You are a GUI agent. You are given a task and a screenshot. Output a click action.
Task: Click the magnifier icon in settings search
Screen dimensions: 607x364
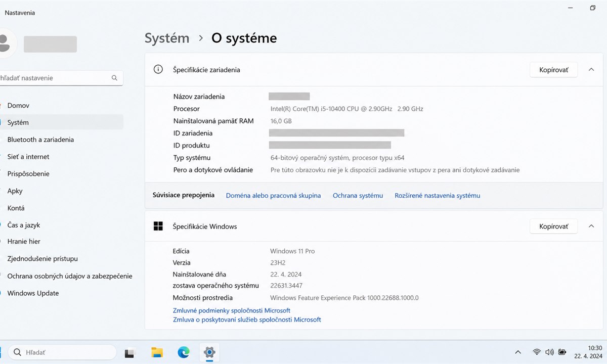(114, 78)
